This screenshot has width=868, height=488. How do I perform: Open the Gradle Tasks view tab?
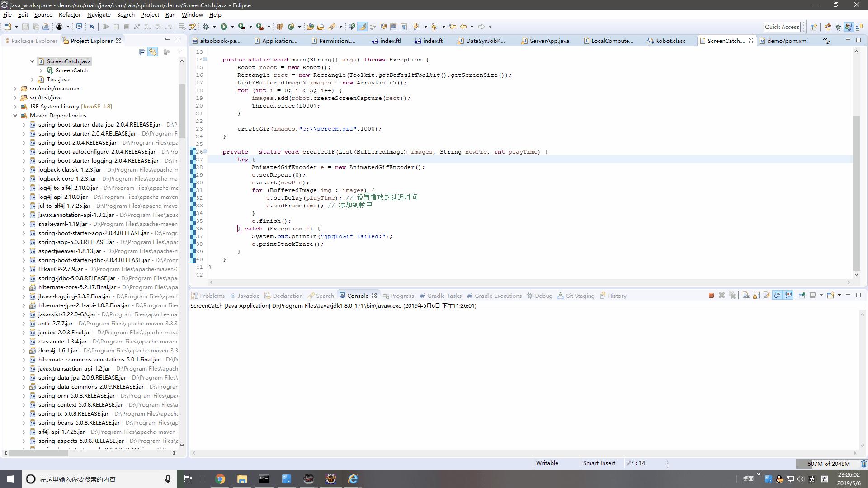click(440, 296)
